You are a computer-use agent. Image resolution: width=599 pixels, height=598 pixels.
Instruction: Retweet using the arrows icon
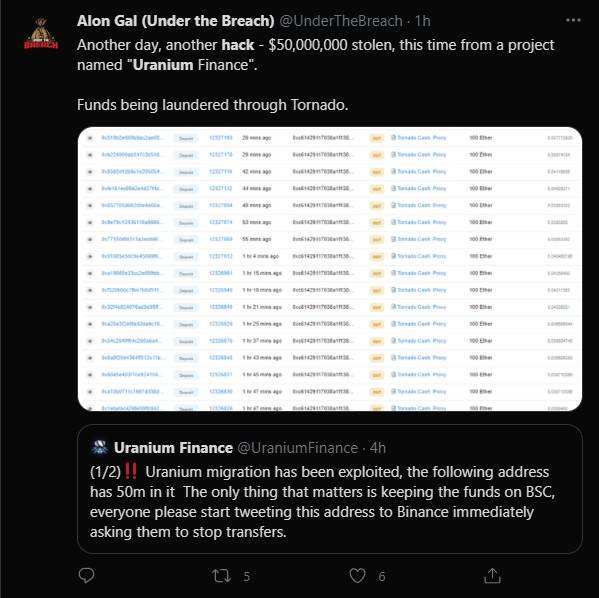(x=222, y=576)
